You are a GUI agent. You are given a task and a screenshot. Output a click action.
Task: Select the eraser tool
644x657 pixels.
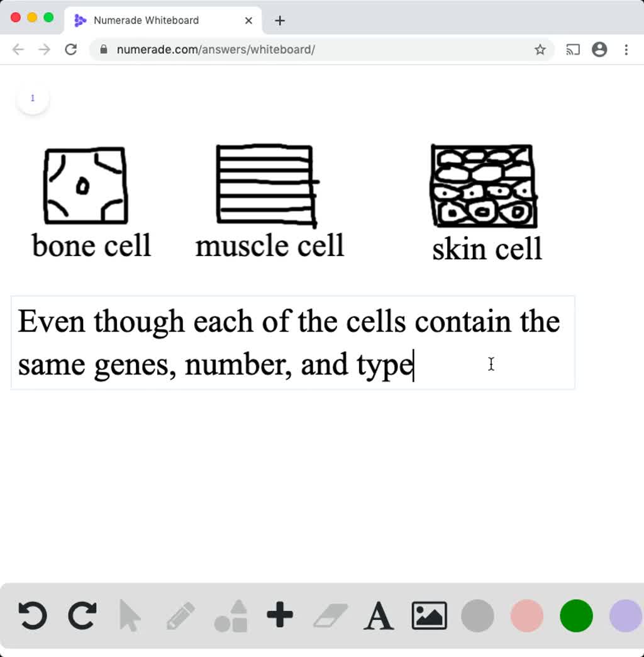tap(330, 616)
